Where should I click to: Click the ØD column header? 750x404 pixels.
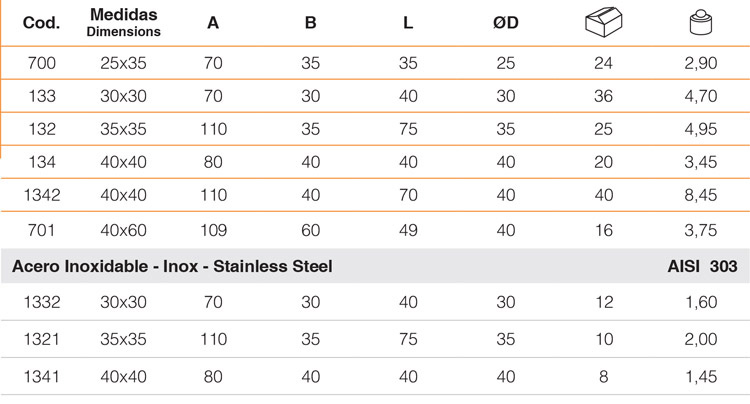pos(506,22)
